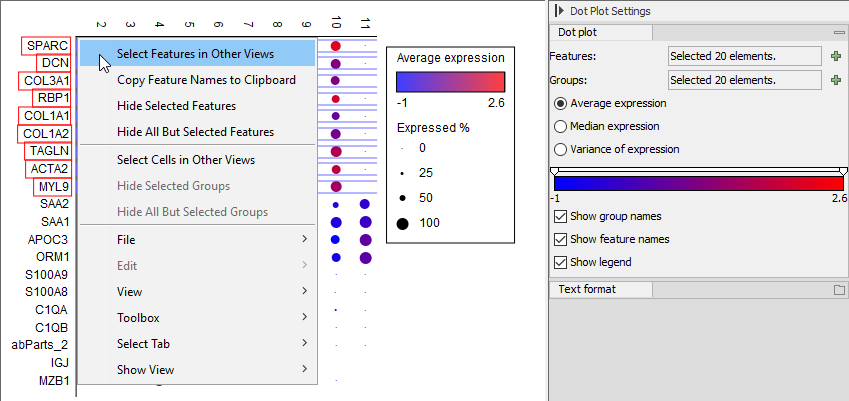The height and width of the screenshot is (401, 849).
Task: Click the legend's Average expression gradient bar
Action: click(x=450, y=82)
